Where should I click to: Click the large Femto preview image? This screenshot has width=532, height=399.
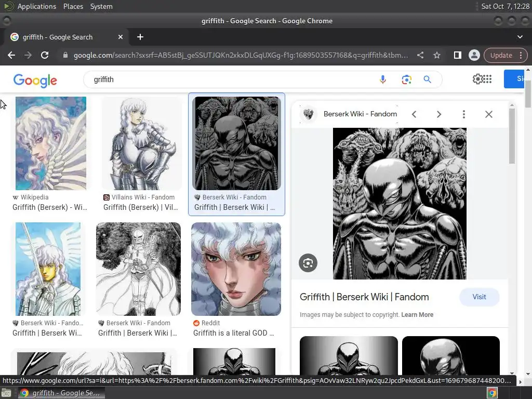[400, 204]
